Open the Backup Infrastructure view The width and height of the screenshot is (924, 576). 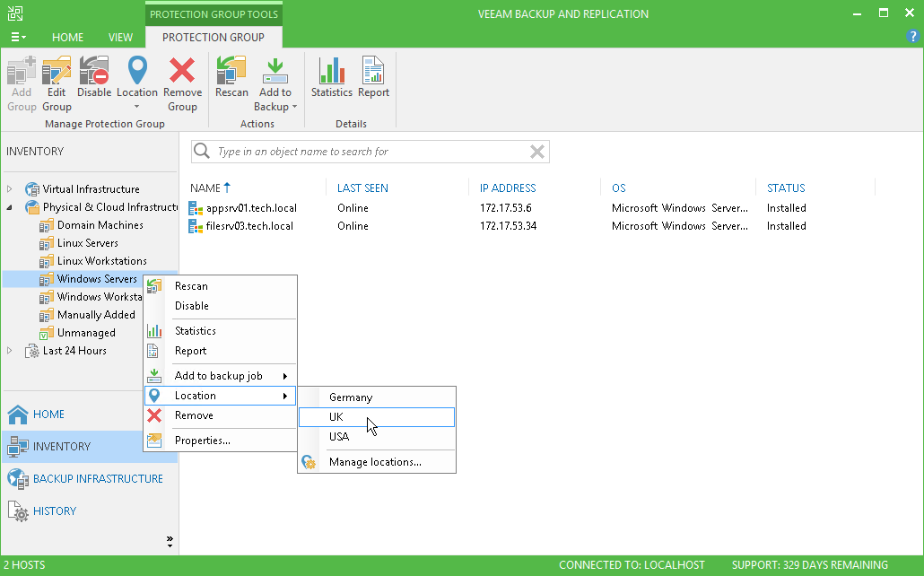90,479
